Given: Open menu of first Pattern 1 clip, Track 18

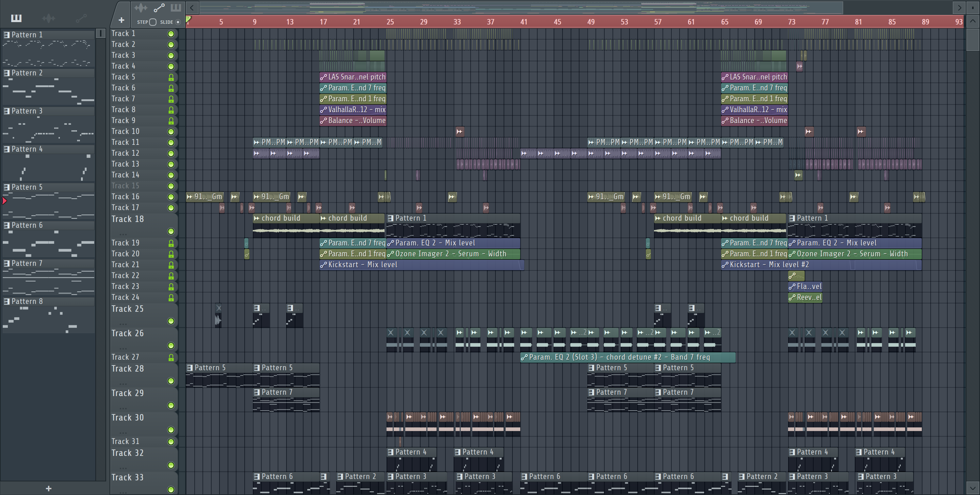Looking at the screenshot, I should (x=390, y=218).
